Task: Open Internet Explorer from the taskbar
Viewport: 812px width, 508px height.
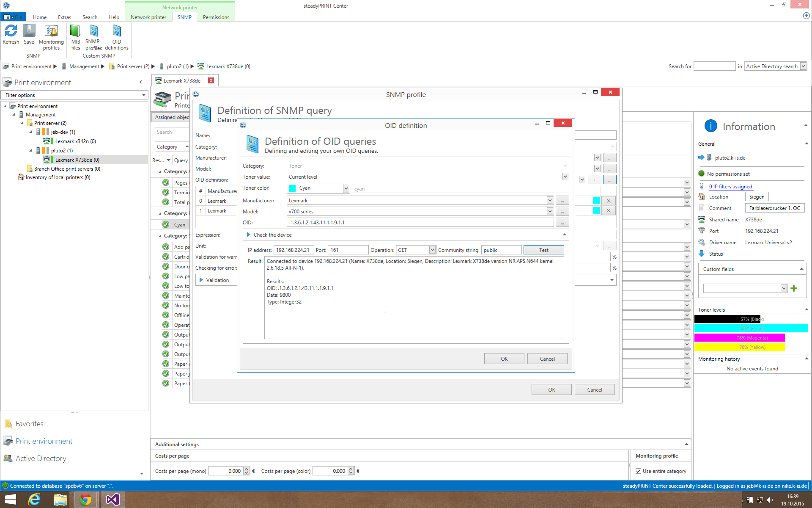Action: pos(34,500)
